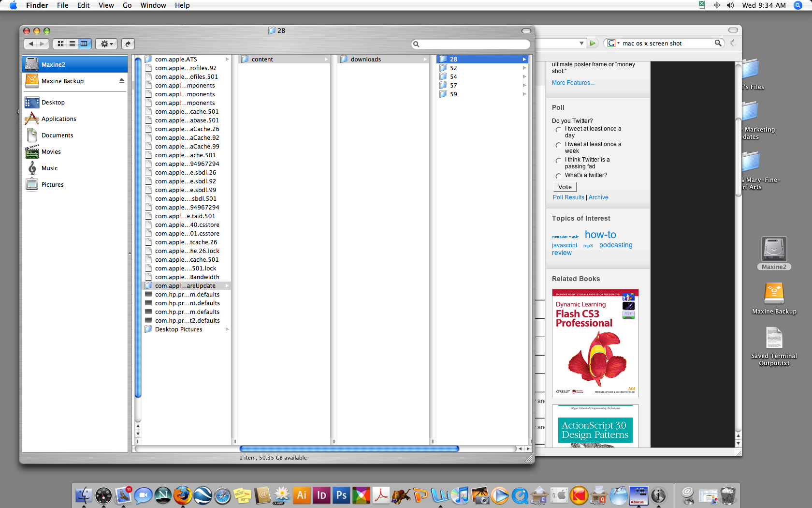Click the Flash CS3 Professional book cover
812x508 pixels.
(x=595, y=343)
